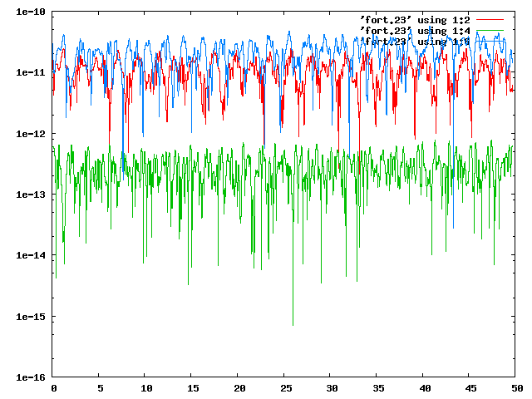The height and width of the screenshot is (399, 532).
Task: Click the 'fort.23' using 1:6 legend label
Action: (415, 42)
